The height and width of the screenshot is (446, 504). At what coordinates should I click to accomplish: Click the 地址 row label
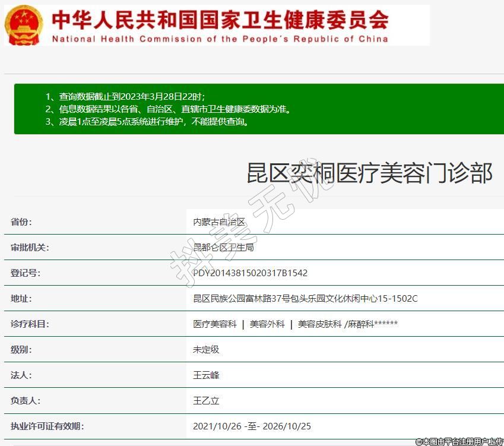[21, 298]
